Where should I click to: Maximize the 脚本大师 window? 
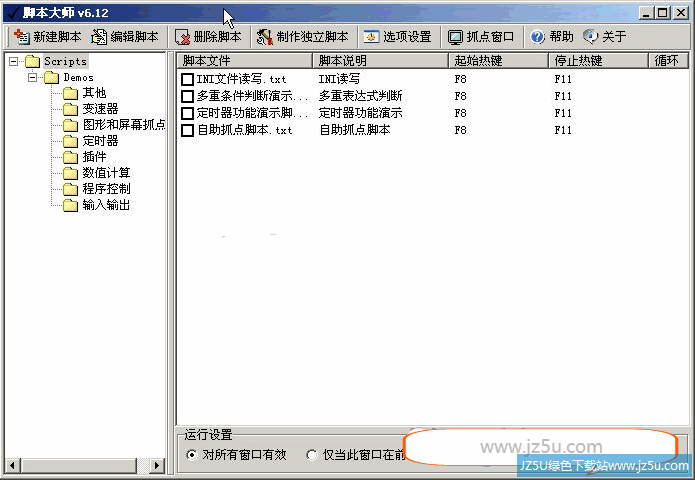coord(663,13)
